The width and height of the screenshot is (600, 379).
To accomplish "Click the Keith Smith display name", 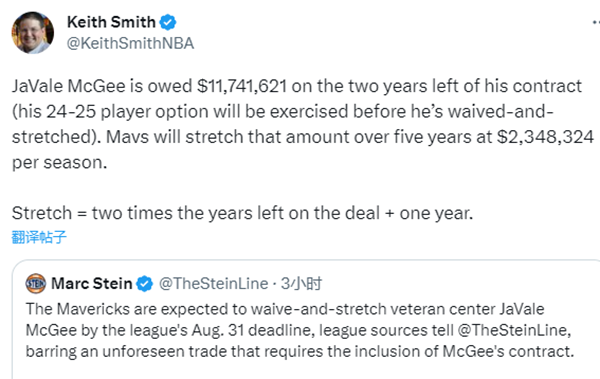I will point(111,22).
